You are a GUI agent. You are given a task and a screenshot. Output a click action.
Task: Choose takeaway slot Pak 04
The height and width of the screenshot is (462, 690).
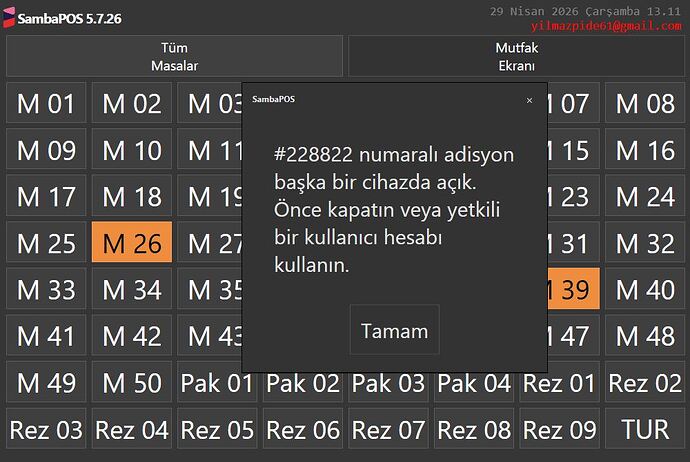(x=474, y=386)
